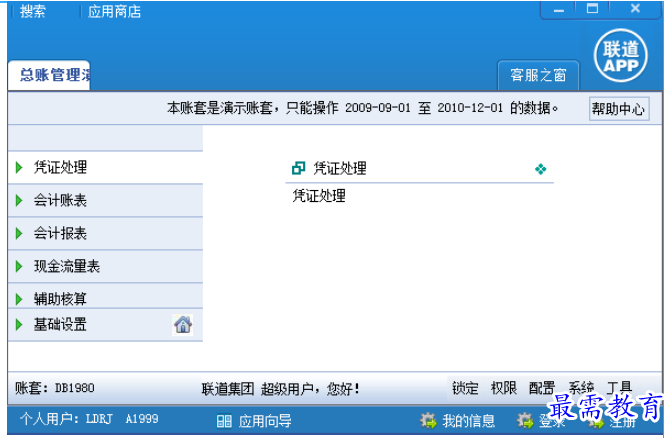The height and width of the screenshot is (438, 671).
Task: Click the 联道集团 超级用户，您好! greeting text
Action: (x=281, y=389)
